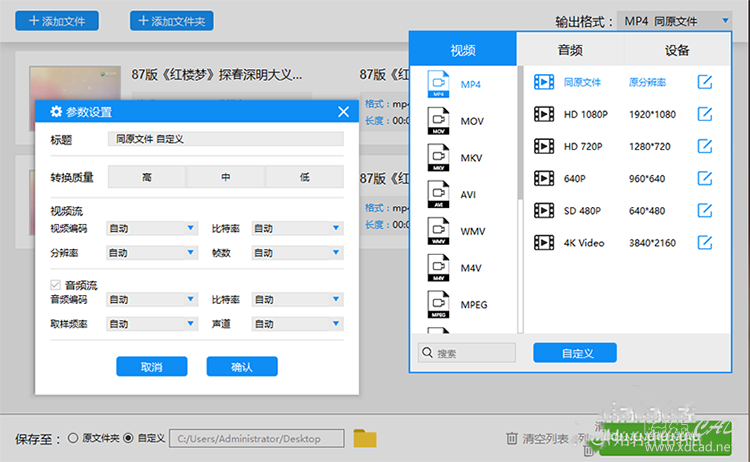The width and height of the screenshot is (750, 462).
Task: Select the M4V format icon
Action: pos(438,268)
